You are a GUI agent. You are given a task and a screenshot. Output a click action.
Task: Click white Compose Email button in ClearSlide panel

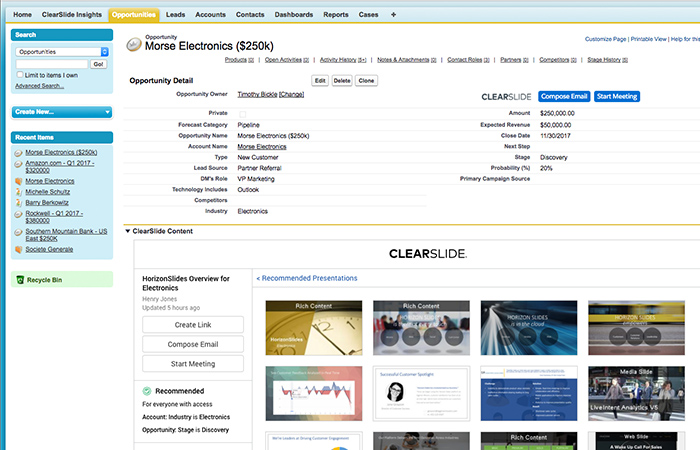pos(193,344)
